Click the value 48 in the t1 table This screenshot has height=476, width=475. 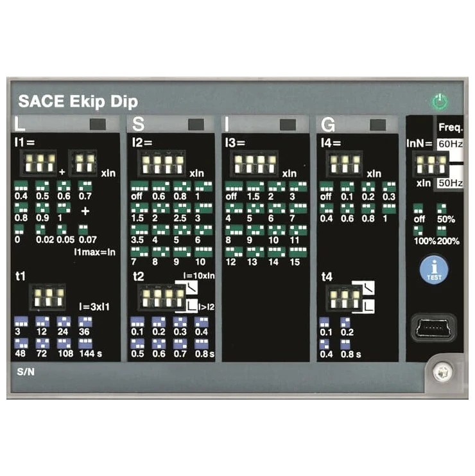pyautogui.click(x=21, y=353)
